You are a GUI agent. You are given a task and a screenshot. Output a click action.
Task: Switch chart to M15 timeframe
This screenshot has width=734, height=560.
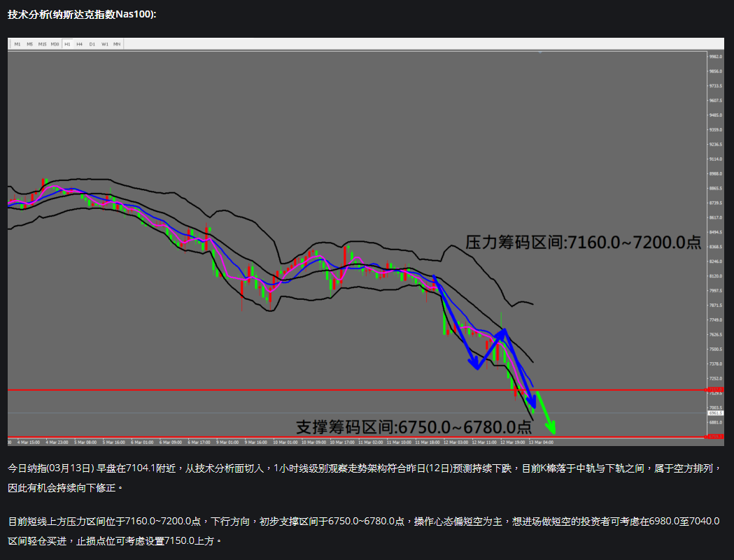pyautogui.click(x=42, y=44)
